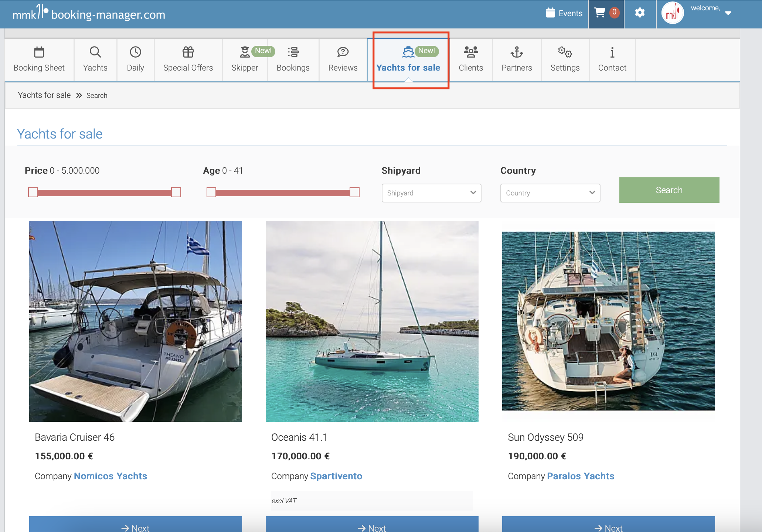This screenshot has width=762, height=532.
Task: Click Yachts for sale breadcrumb link
Action: (x=44, y=95)
